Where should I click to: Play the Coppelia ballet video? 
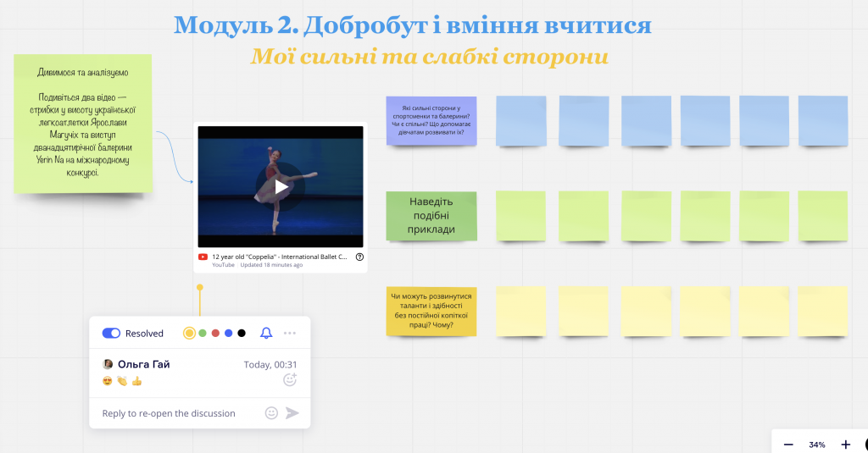tap(281, 187)
